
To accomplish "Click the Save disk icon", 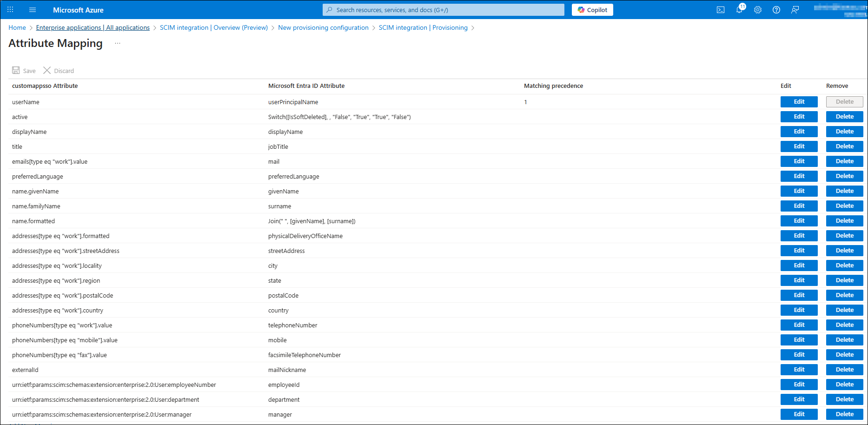I will coord(16,70).
